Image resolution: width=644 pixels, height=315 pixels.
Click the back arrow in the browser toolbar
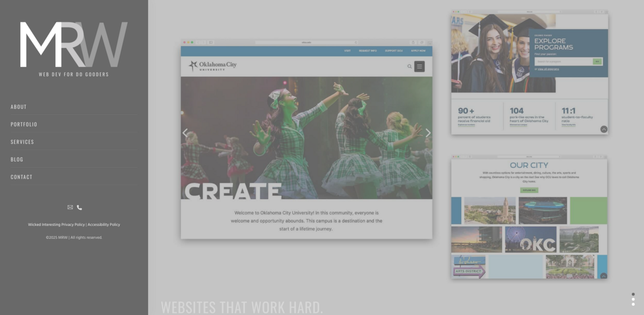click(x=197, y=42)
